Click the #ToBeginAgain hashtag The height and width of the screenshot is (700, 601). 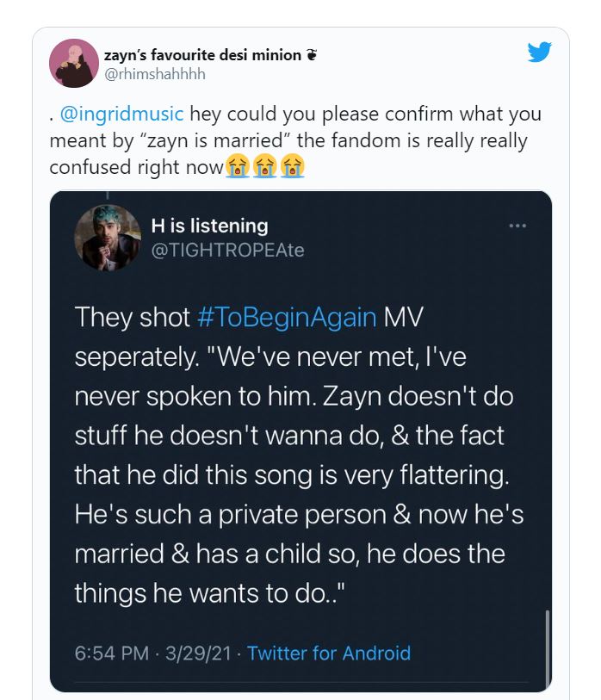(x=287, y=317)
